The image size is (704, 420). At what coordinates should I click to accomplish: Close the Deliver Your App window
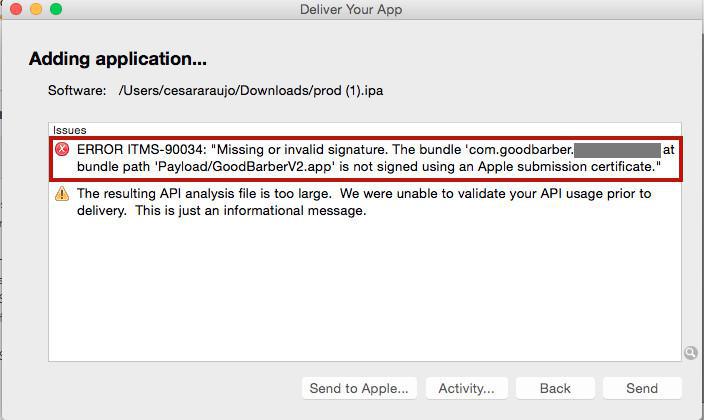15,10
